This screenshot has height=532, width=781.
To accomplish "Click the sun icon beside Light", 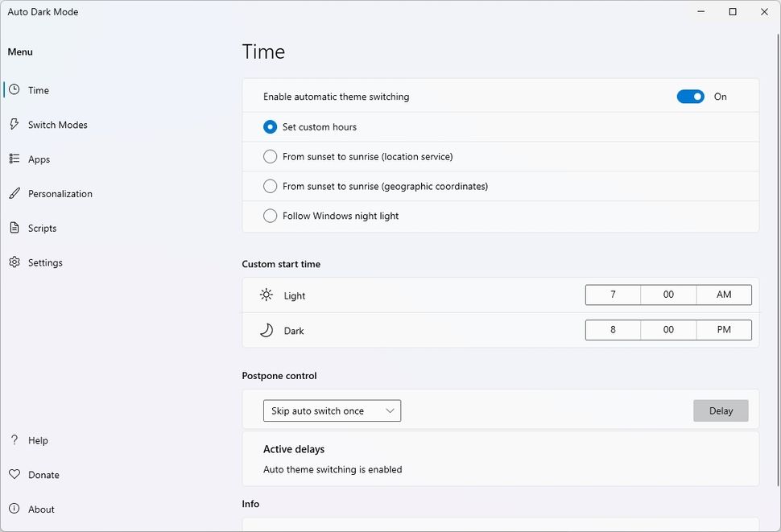I will [266, 295].
